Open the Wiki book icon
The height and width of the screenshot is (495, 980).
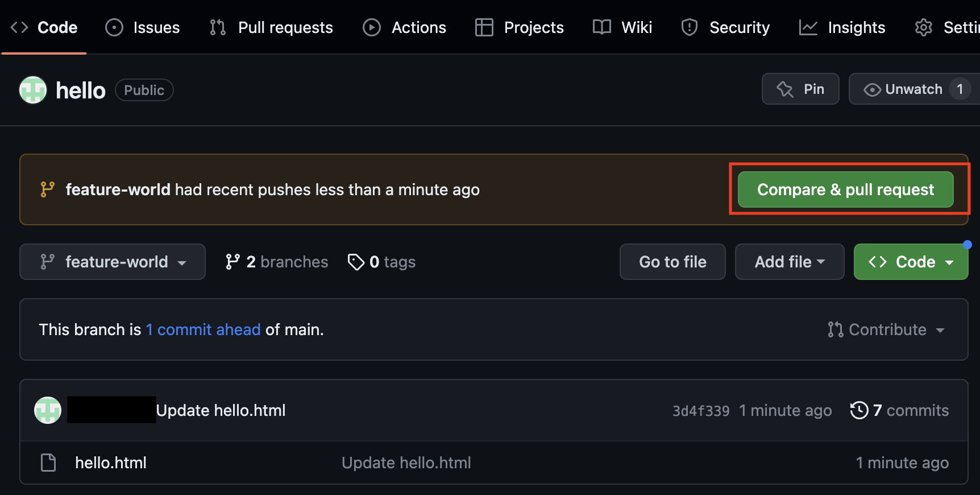(x=601, y=27)
